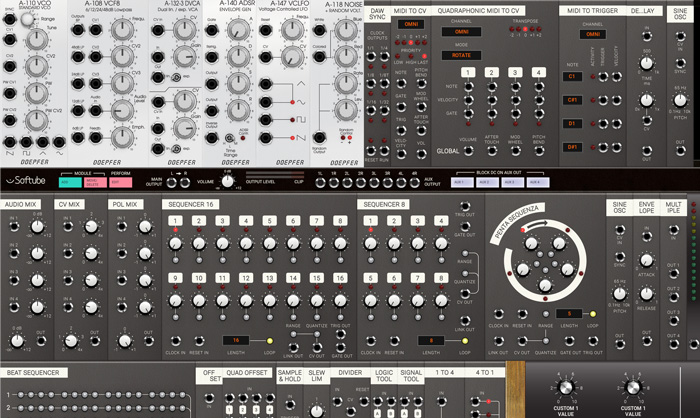
Task: Click the Audio Mix IN 1 jack
Action: [x=14, y=226]
